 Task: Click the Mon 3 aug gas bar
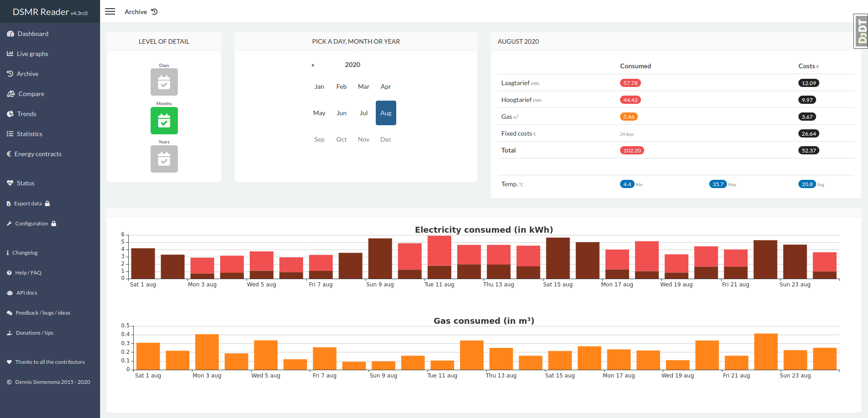click(x=207, y=352)
